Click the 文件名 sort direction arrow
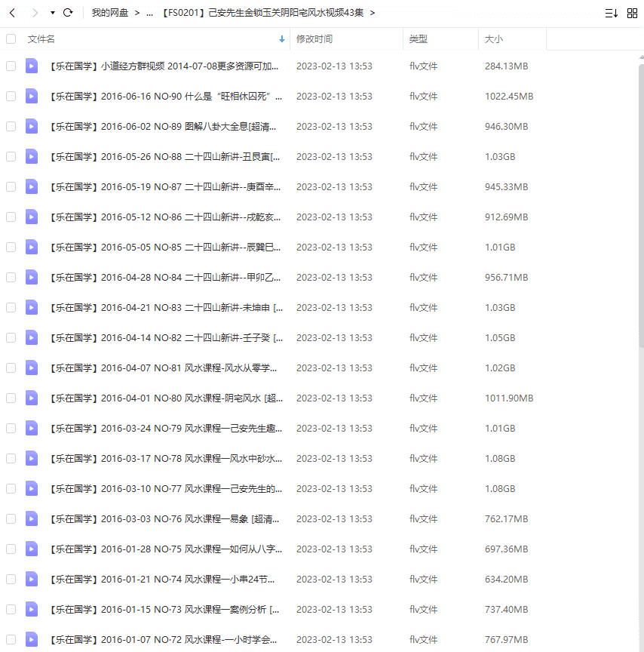The image size is (644, 652). [x=281, y=38]
